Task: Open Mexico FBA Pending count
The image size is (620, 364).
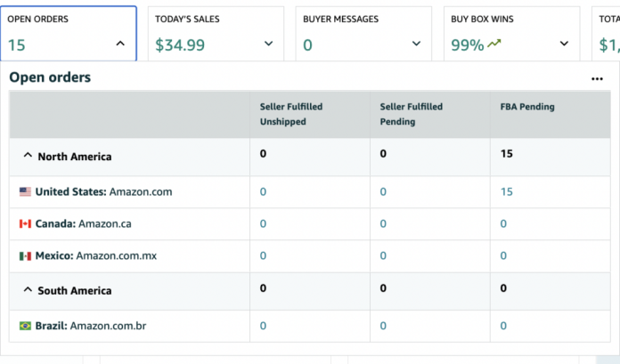Action: coord(503,255)
